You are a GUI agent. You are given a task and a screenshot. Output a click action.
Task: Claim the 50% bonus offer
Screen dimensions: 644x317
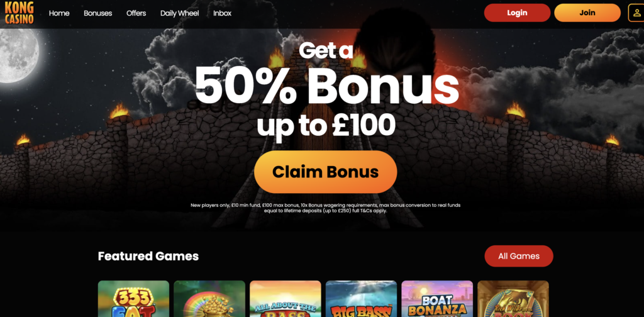[325, 172]
